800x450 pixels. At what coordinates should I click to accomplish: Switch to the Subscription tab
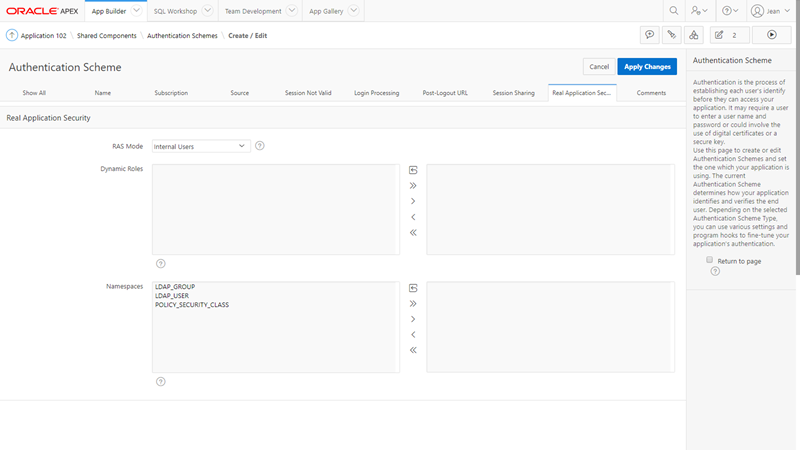171,93
